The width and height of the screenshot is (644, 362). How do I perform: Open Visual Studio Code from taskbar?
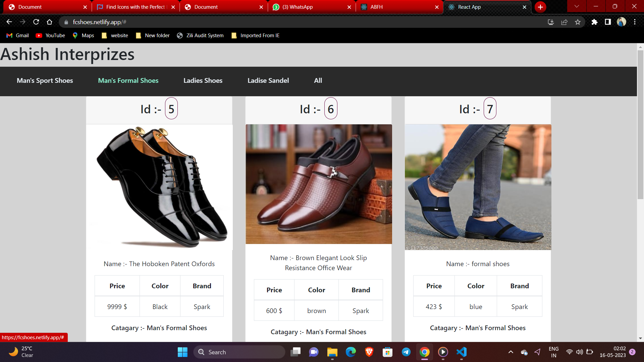tap(462, 352)
